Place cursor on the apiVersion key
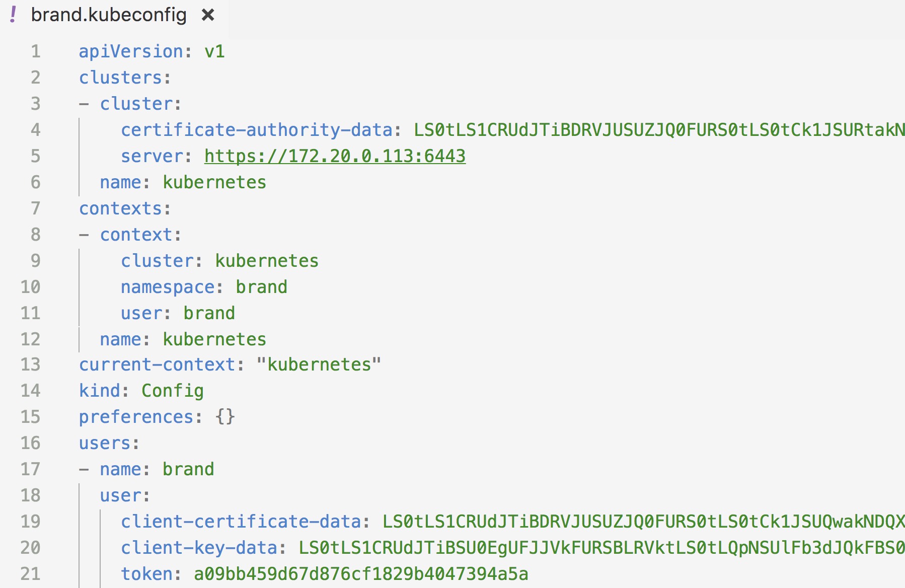 [x=131, y=51]
